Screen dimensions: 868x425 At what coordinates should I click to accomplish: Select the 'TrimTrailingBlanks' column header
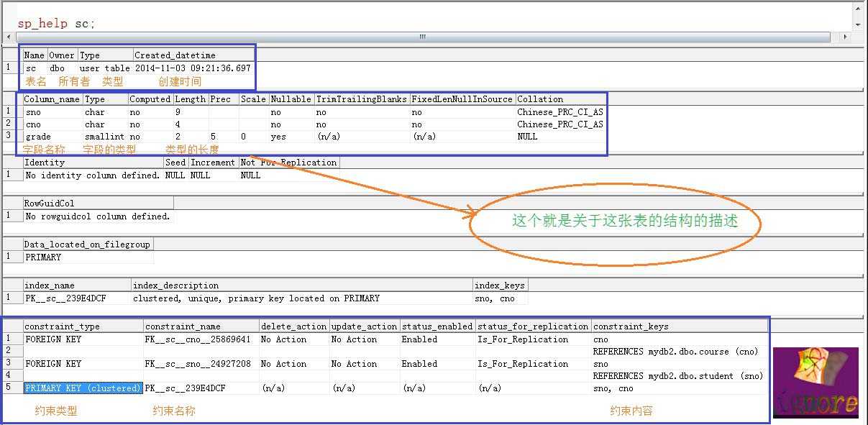(362, 99)
